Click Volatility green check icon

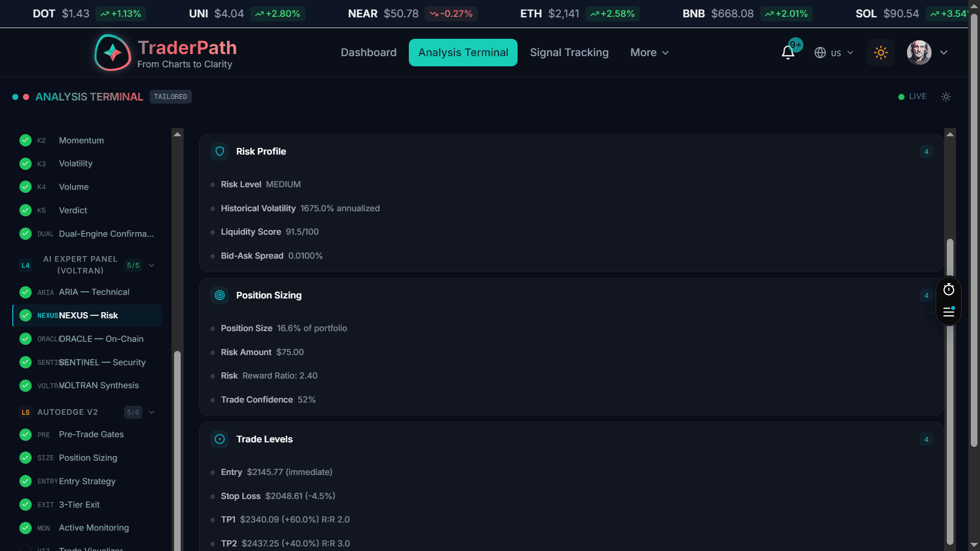26,163
